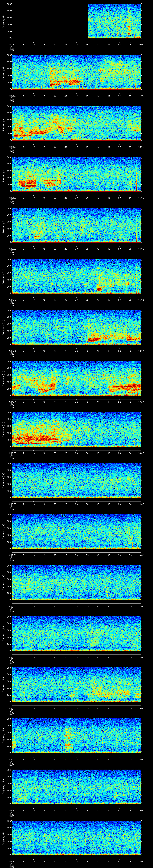Click the 22:00 end time label
The image size is (153, 868).
[x=141, y=657]
